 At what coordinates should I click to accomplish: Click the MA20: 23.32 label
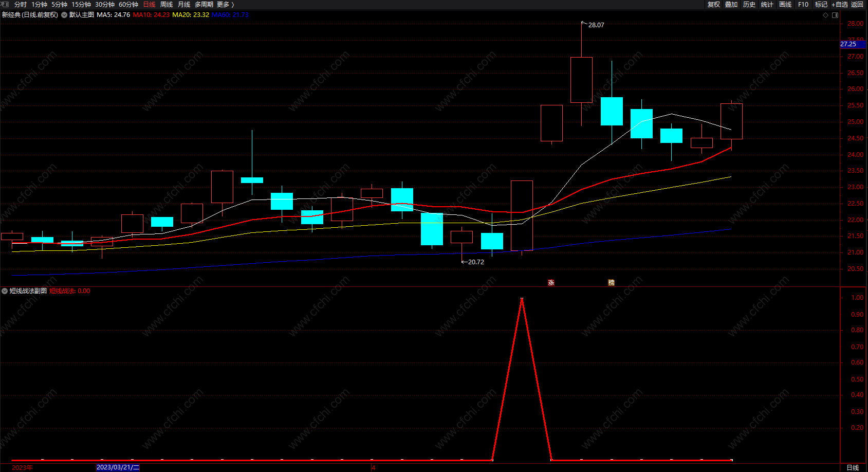pyautogui.click(x=191, y=15)
